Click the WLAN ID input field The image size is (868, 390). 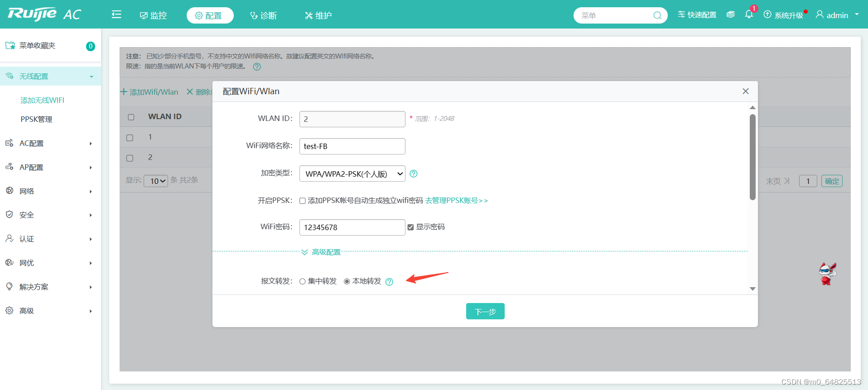(352, 119)
